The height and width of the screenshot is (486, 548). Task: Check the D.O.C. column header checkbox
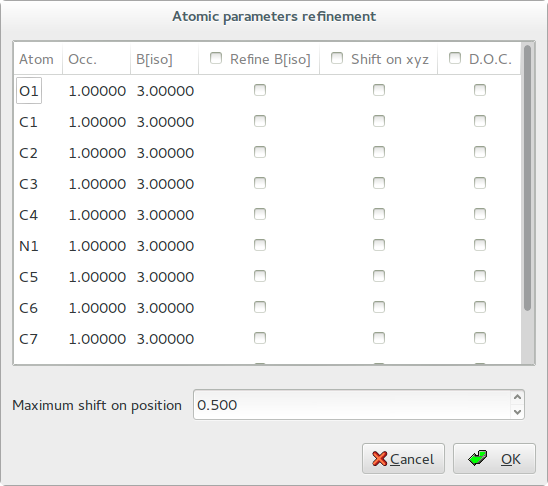(x=455, y=58)
